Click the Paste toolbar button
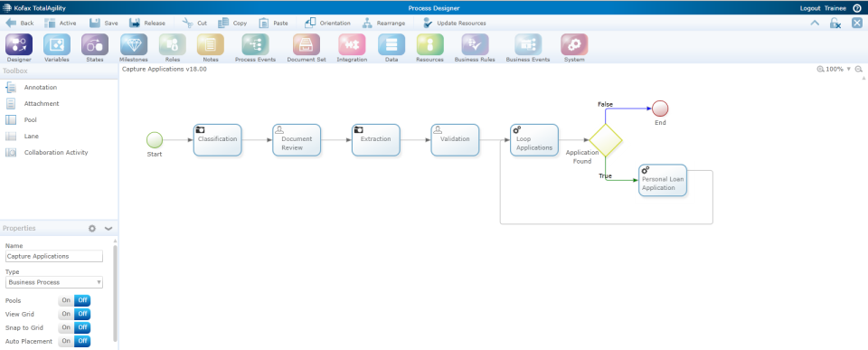This screenshot has width=868, height=350. (x=273, y=24)
